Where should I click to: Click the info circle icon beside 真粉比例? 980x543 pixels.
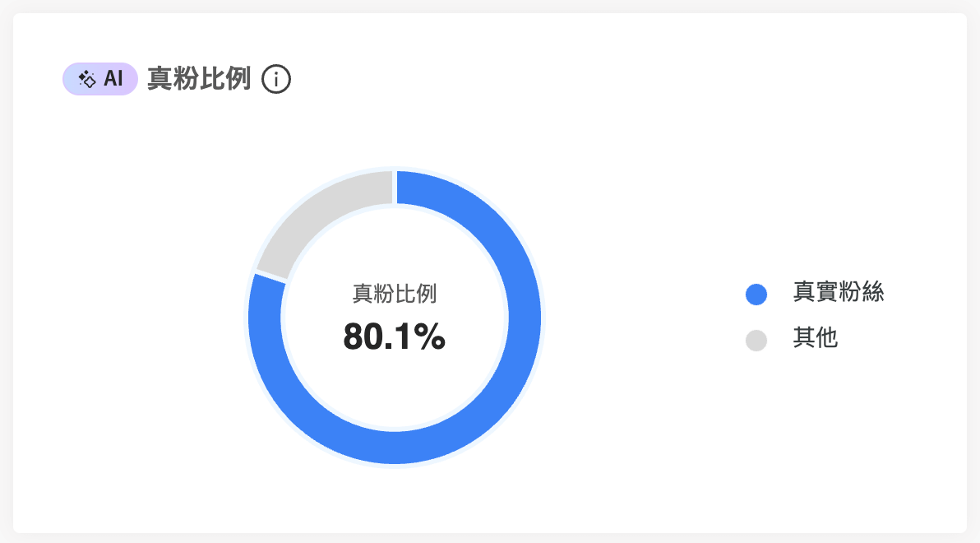click(x=275, y=80)
